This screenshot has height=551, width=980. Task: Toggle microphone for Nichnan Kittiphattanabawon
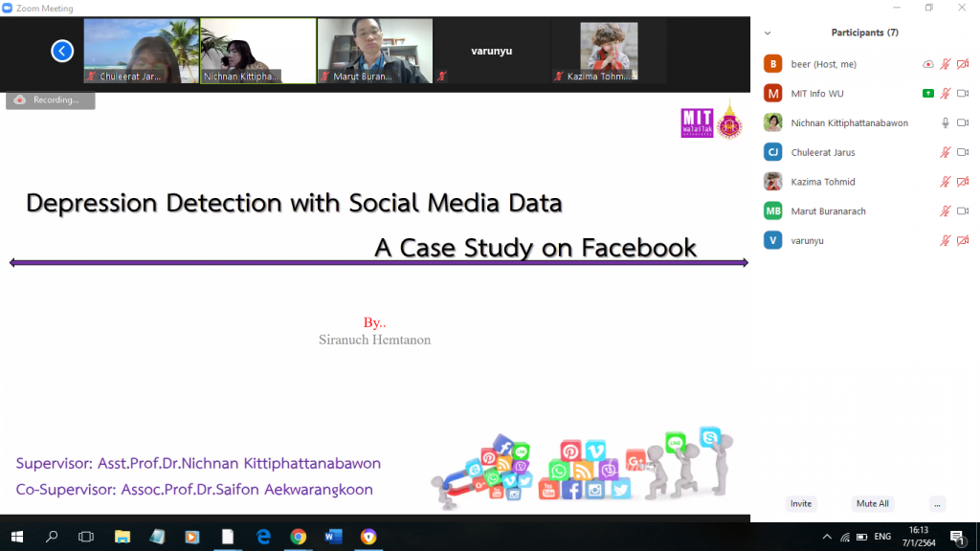946,122
